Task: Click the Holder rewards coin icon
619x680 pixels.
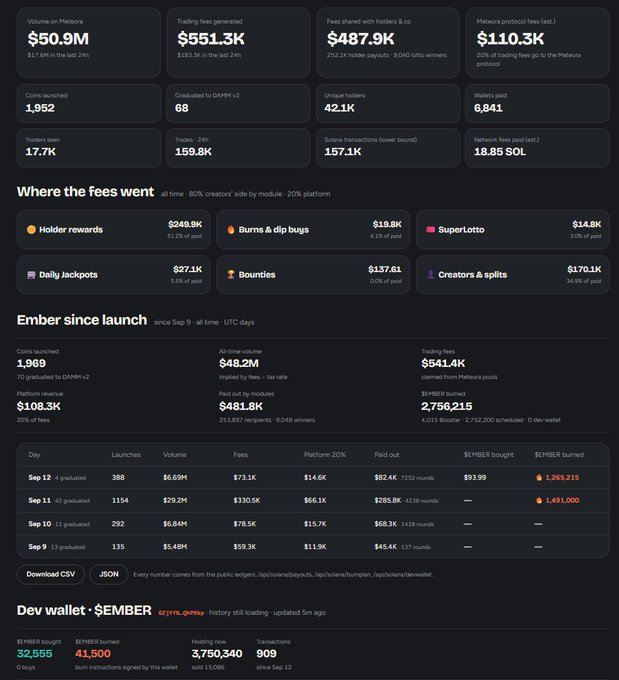Action: (x=31, y=229)
